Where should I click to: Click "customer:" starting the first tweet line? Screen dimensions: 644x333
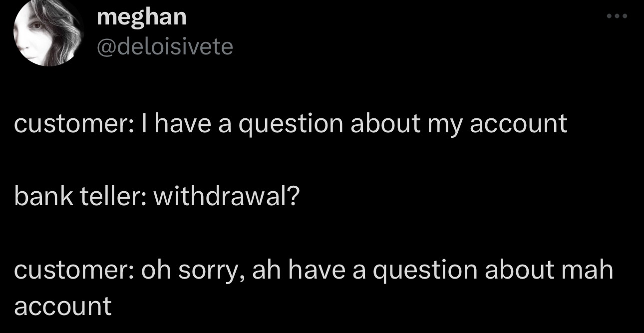pos(72,124)
